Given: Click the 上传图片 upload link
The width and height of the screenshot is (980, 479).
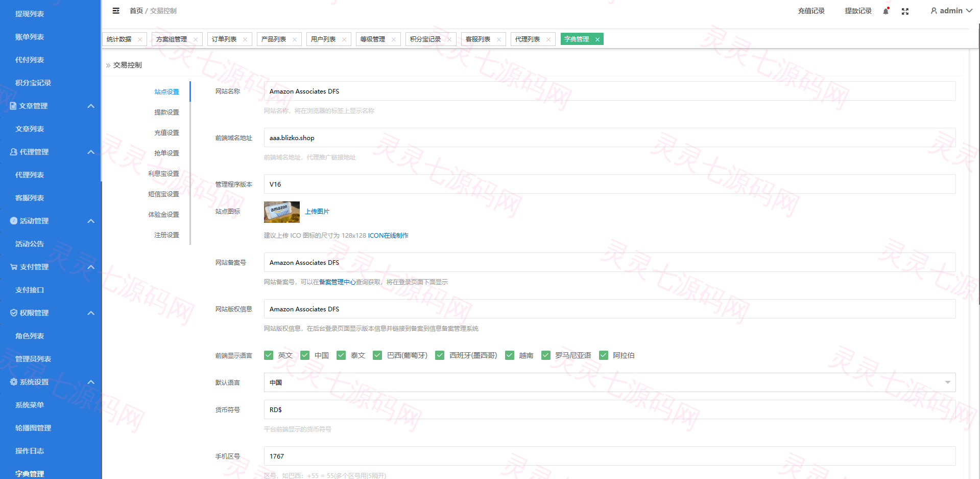Looking at the screenshot, I should point(317,212).
